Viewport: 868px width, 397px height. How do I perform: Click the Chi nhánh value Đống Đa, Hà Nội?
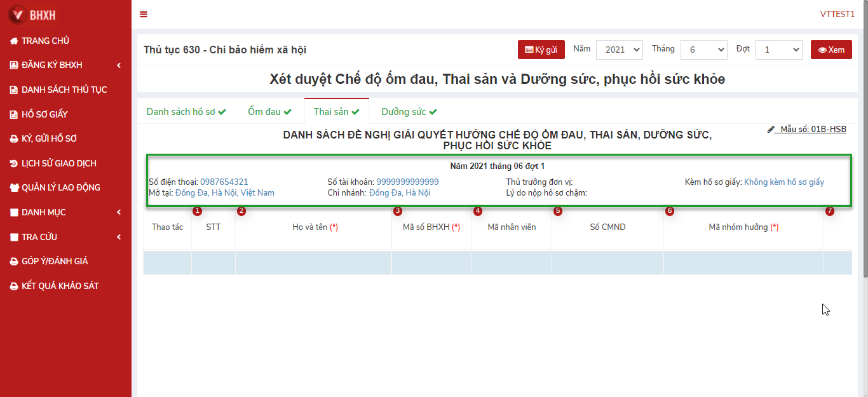400,192
